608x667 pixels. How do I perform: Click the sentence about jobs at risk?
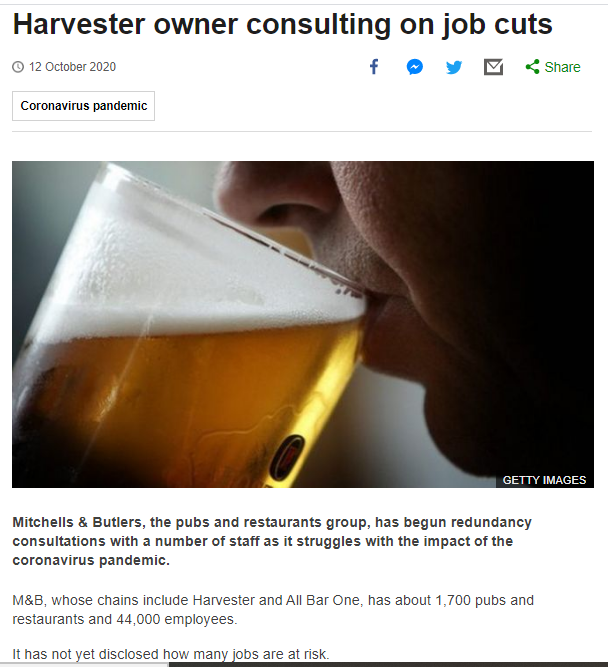click(x=171, y=654)
